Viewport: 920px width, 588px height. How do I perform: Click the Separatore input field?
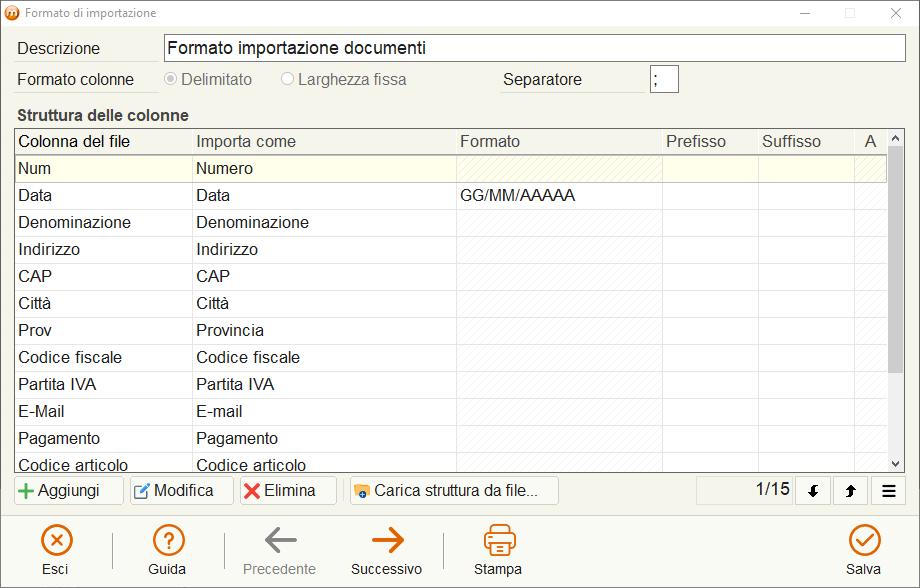(x=664, y=79)
